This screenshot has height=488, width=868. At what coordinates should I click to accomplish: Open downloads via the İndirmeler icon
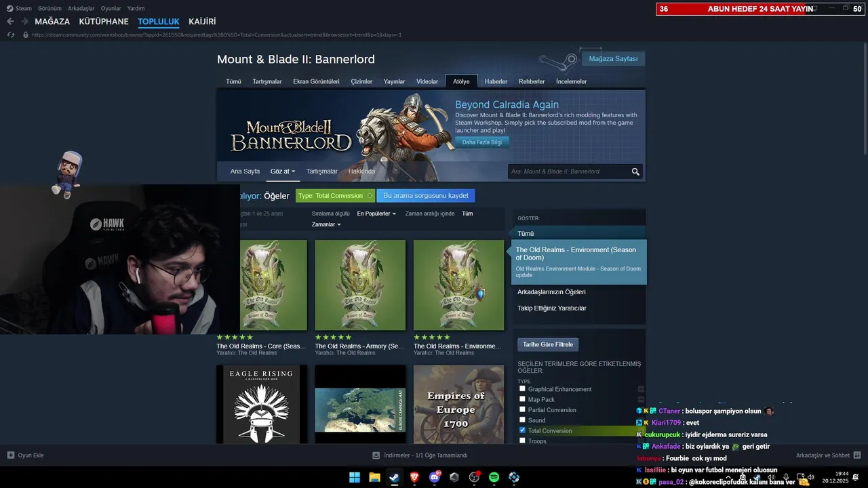coord(376,455)
